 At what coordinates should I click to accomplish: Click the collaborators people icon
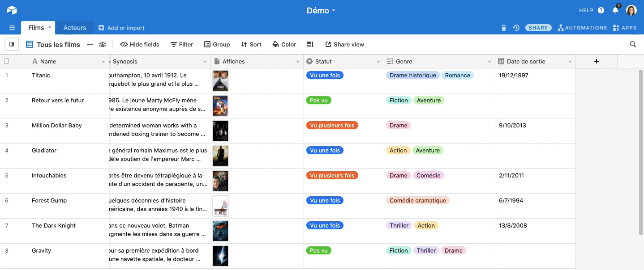pyautogui.click(x=103, y=44)
